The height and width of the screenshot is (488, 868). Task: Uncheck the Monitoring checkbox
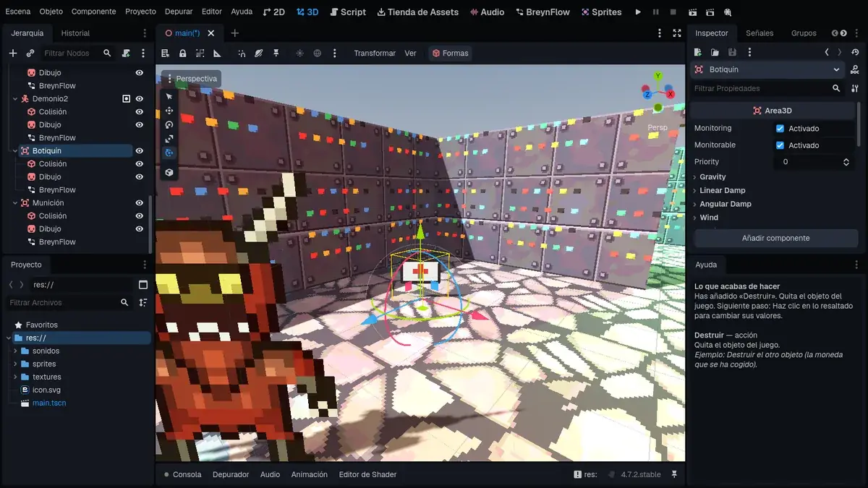click(780, 129)
